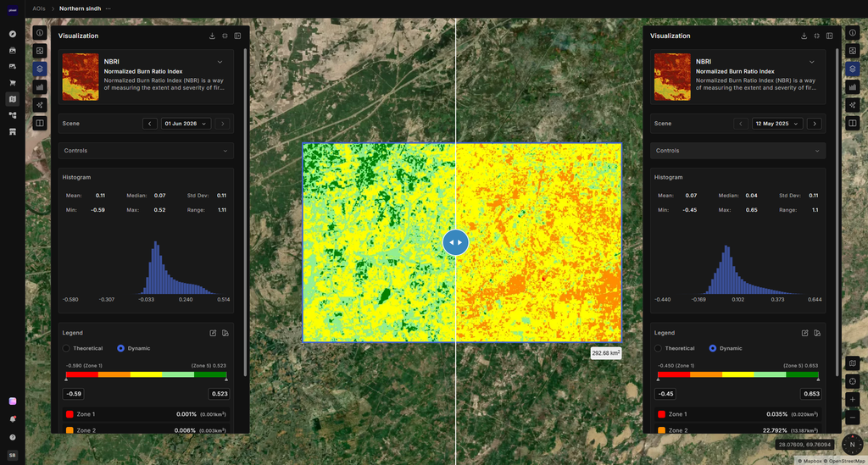
Task: Toggle left Visualization panel sidebar layout icon
Action: 237,36
